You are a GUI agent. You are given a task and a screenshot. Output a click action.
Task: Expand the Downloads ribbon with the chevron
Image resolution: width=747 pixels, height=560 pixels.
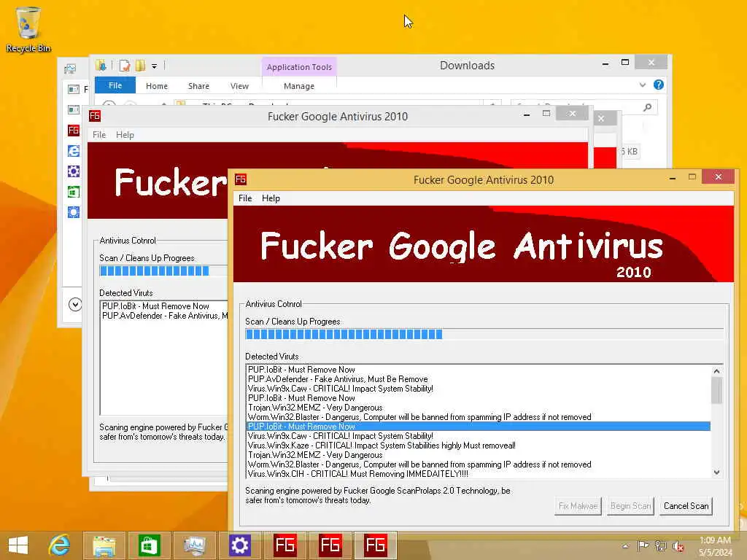tap(642, 85)
